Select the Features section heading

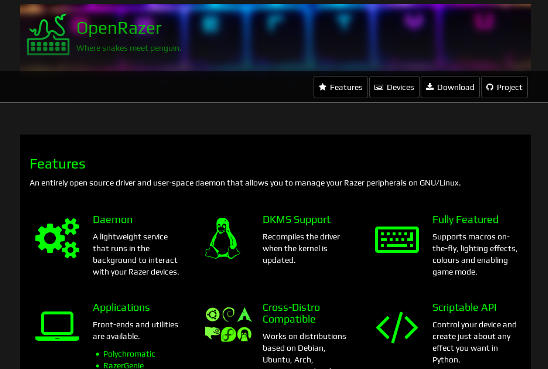pos(58,164)
